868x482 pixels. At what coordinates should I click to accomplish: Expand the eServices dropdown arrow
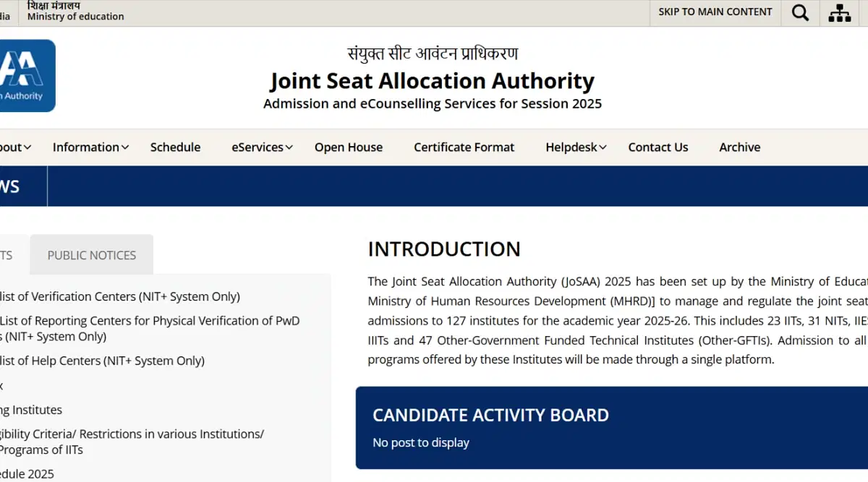289,147
